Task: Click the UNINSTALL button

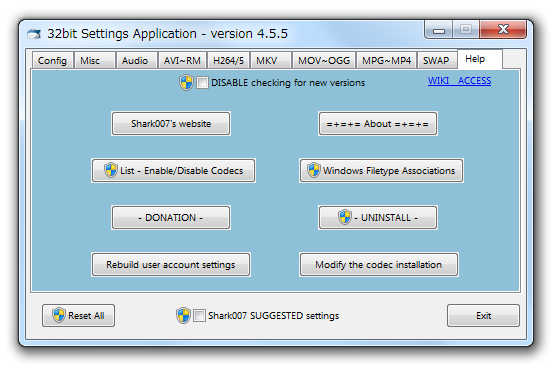Action: pyautogui.click(x=378, y=217)
